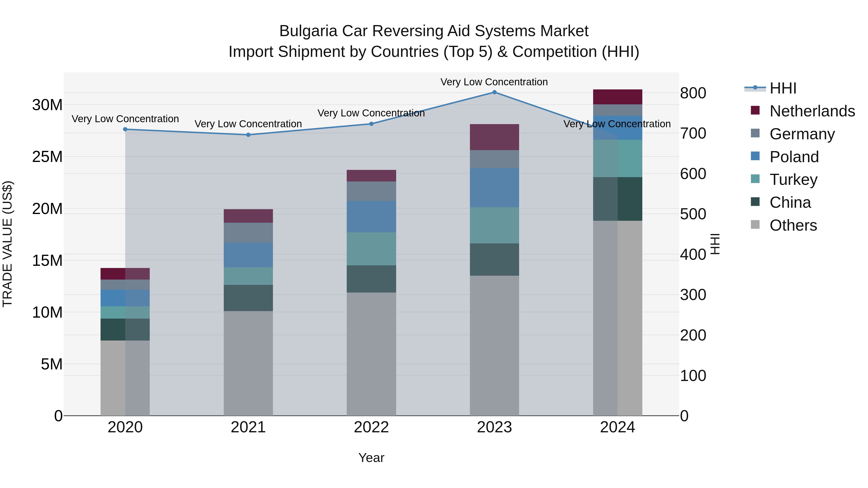The height and width of the screenshot is (488, 868).
Task: Toggle the Germany legend entry
Action: tap(793, 134)
